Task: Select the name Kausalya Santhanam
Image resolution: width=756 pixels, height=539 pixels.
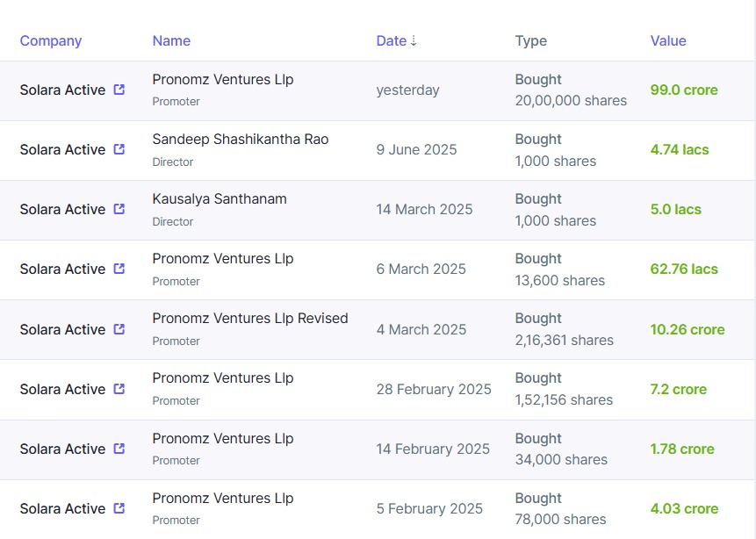Action: [220, 199]
